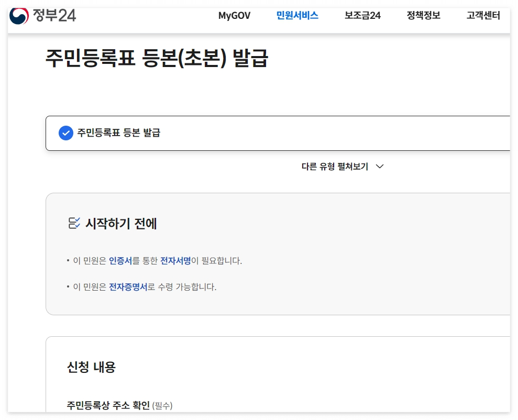Click the 주민등록표 등본(초본) 발급 page title
The image size is (518, 420).
pos(156,60)
